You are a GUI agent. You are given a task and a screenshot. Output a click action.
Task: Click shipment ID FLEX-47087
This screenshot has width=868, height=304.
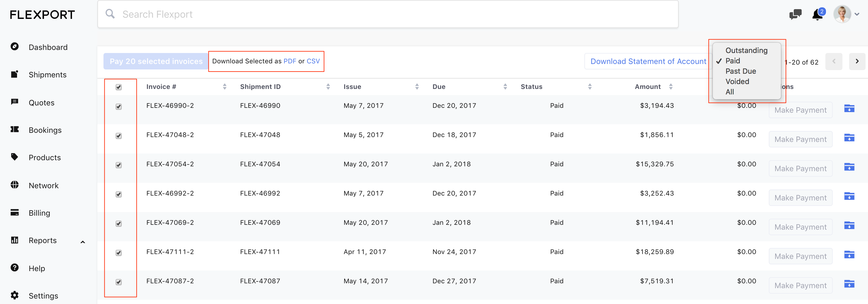[260, 281]
